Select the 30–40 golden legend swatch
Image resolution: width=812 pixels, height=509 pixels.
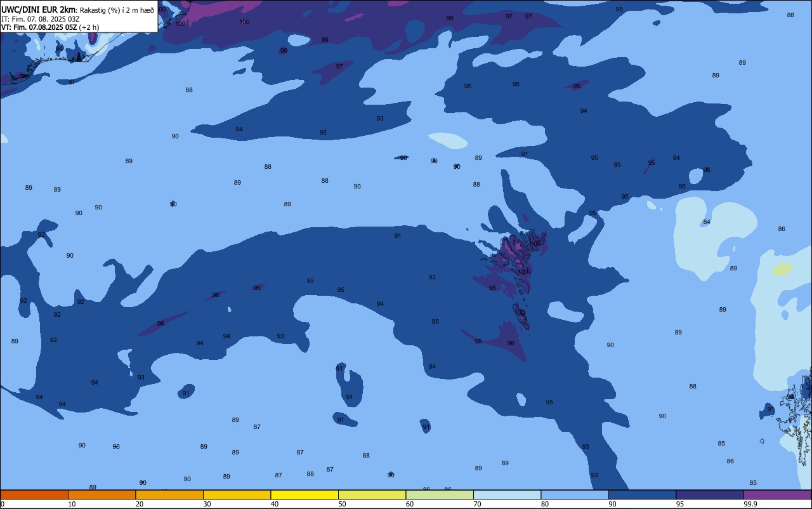(x=237, y=494)
